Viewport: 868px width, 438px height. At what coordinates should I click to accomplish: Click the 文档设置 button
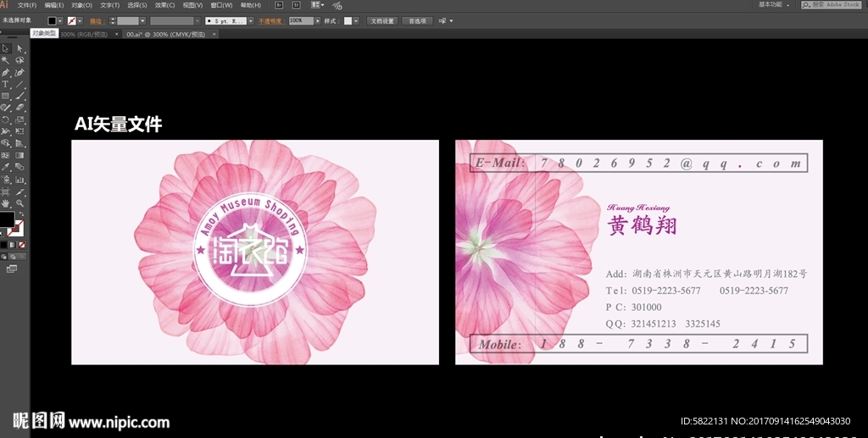(382, 21)
